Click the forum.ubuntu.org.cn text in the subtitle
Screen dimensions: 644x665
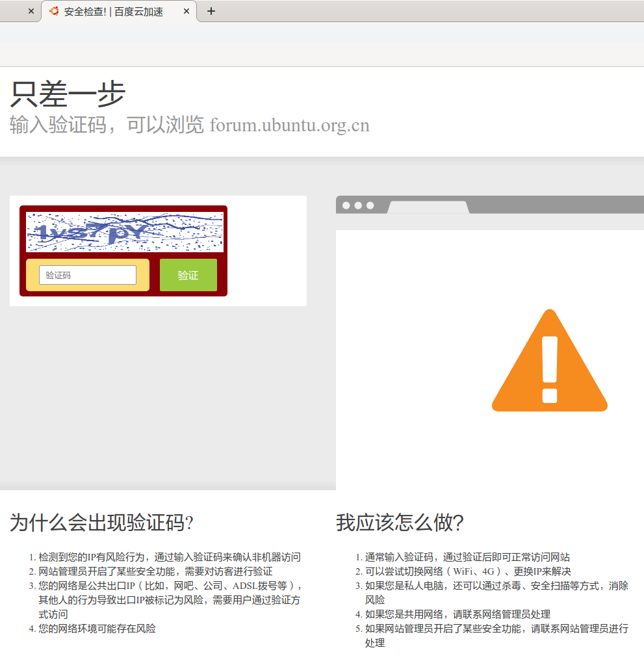(290, 125)
